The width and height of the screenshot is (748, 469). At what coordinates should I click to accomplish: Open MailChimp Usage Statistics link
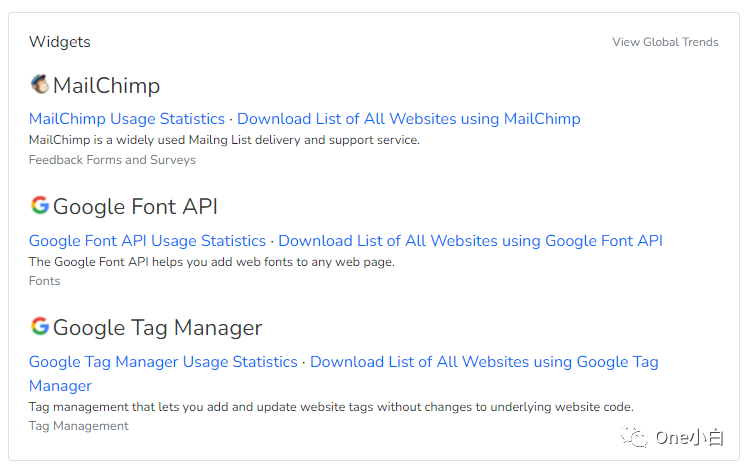127,119
